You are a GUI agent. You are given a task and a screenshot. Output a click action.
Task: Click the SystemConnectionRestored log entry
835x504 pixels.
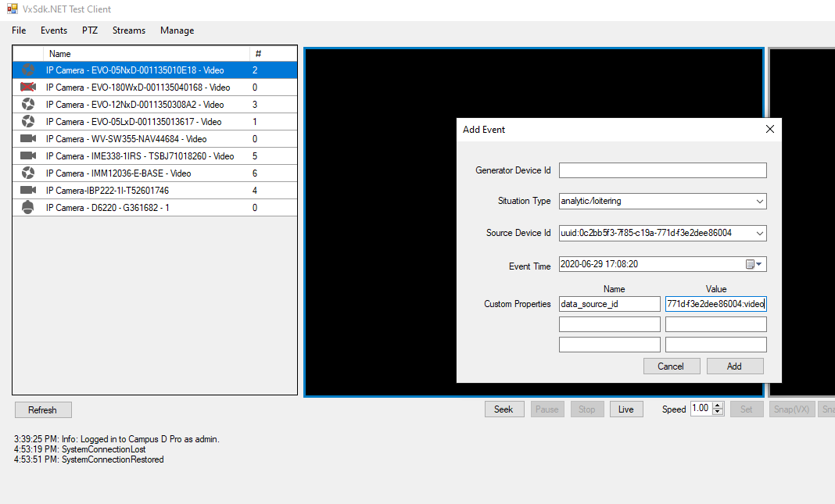tap(89, 459)
